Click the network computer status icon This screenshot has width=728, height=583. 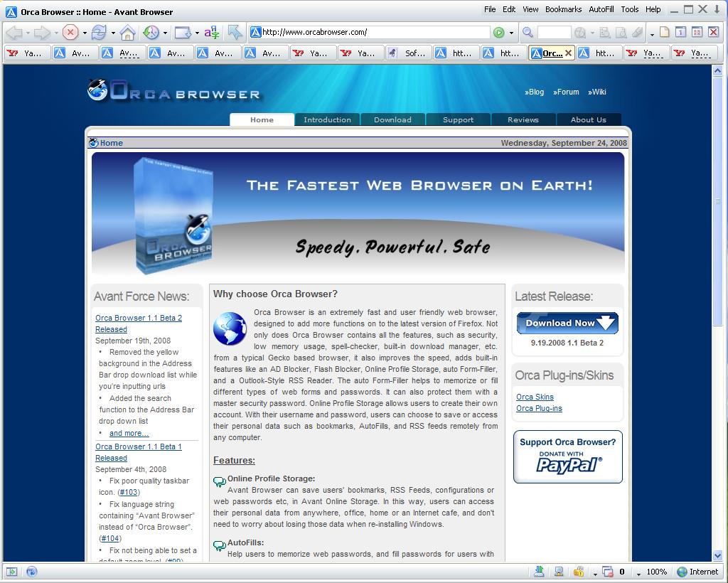(x=559, y=572)
